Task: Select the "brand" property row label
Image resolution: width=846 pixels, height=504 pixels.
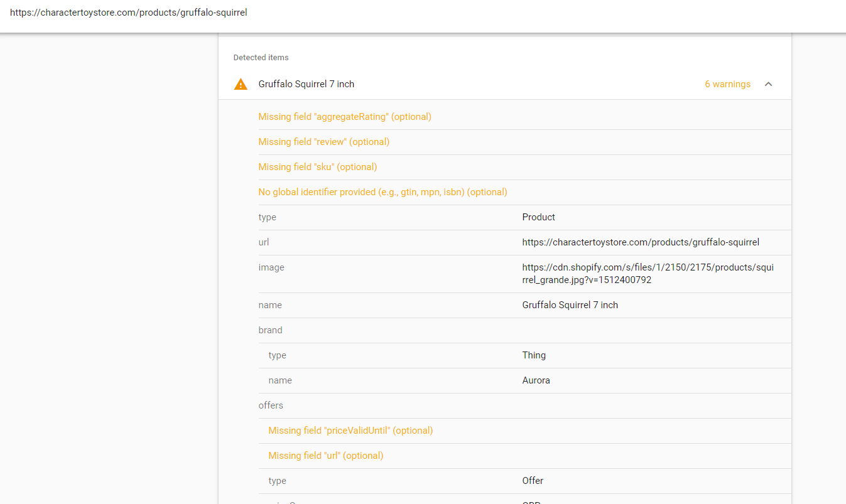Action: 270,330
